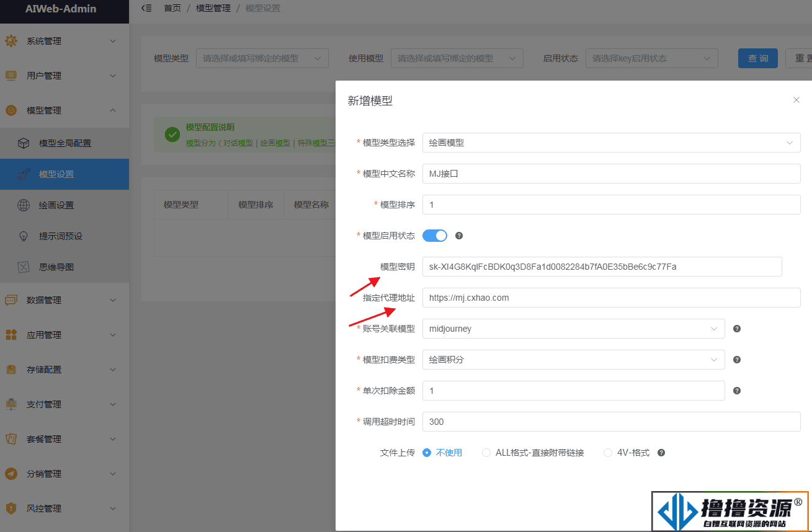812x532 pixels.
Task: Click the 查询 button
Action: tap(758, 58)
